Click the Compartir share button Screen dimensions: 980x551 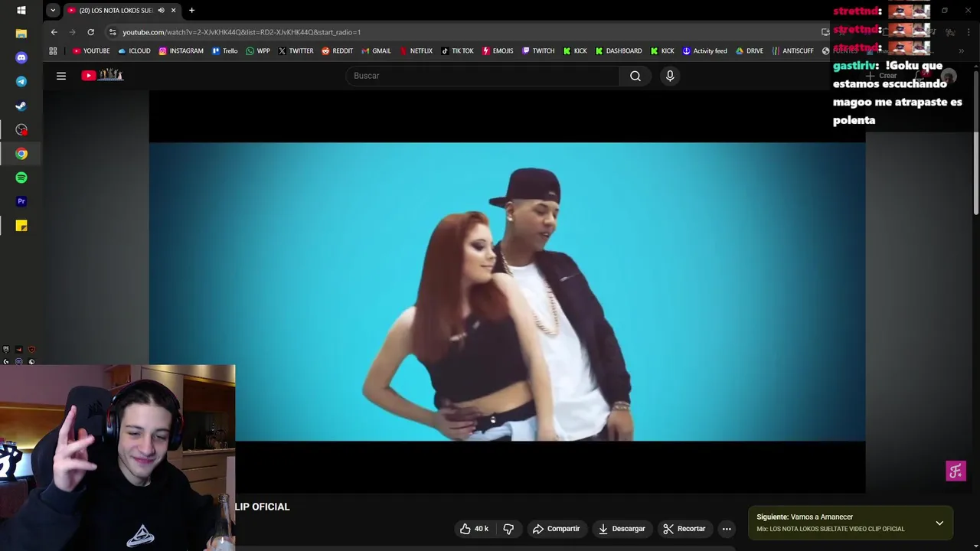click(556, 529)
